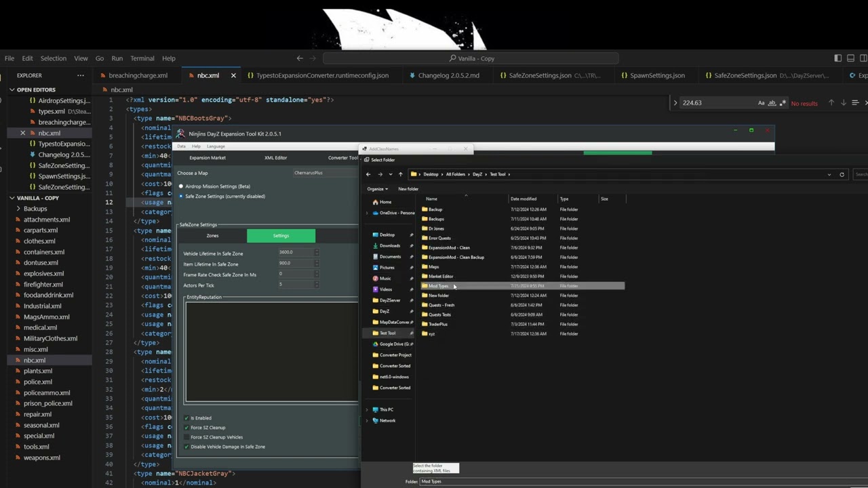868x488 pixels.
Task: Toggle the Is Enabled checkbox
Action: pyautogui.click(x=186, y=418)
